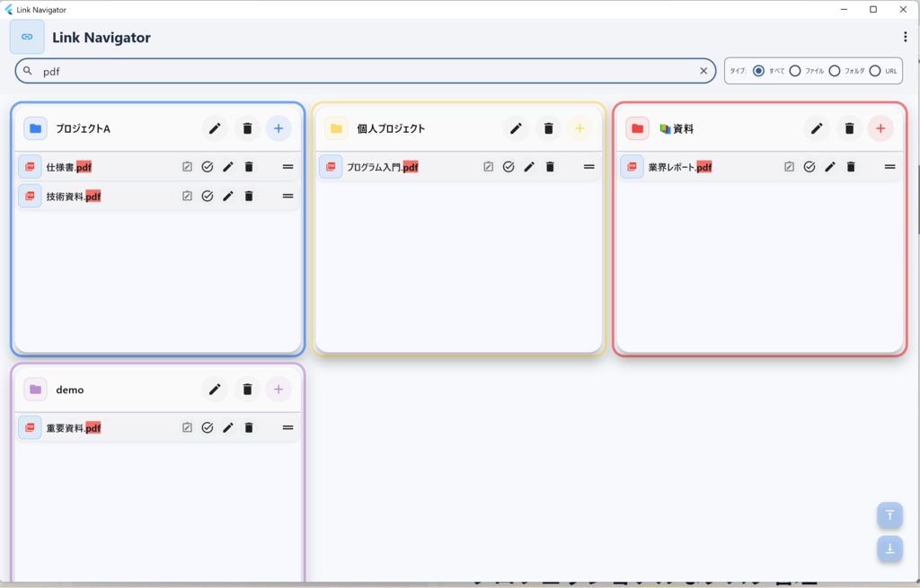
Task: Rename the プロジェクトA group
Action: pyautogui.click(x=215, y=128)
